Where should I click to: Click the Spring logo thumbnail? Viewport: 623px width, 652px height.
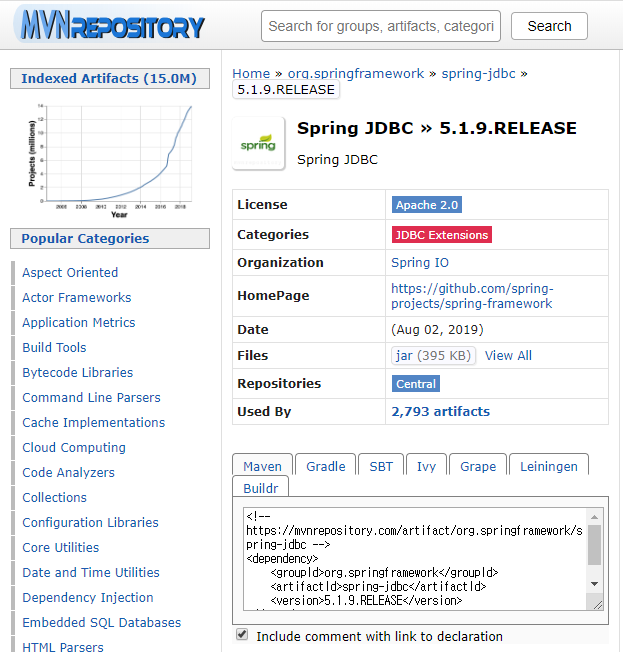[x=258, y=144]
